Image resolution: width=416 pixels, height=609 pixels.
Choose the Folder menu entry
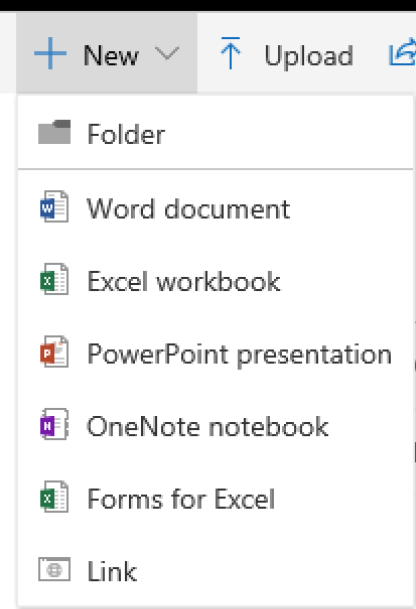pyautogui.click(x=216, y=132)
